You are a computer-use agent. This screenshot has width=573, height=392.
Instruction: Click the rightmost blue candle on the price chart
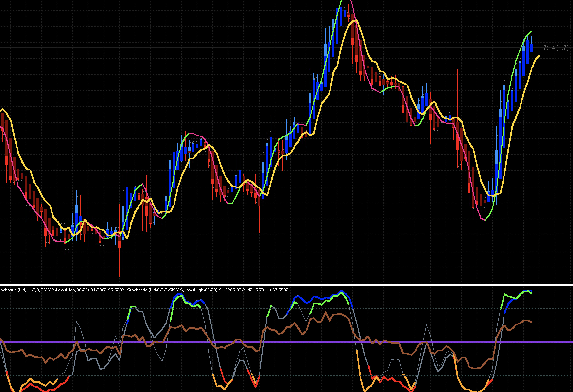[531, 48]
